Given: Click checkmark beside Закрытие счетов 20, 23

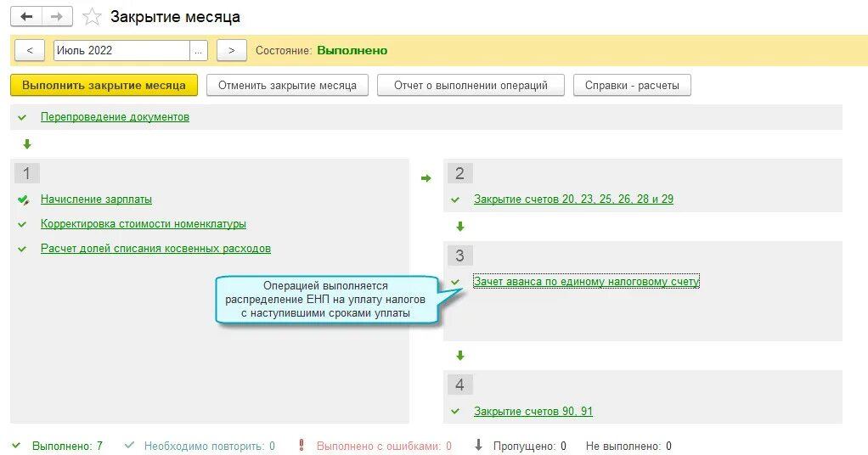Looking at the screenshot, I should pyautogui.click(x=455, y=199).
